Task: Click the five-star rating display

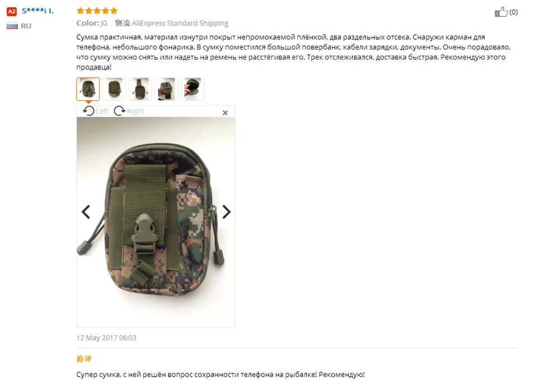Action: coord(97,11)
